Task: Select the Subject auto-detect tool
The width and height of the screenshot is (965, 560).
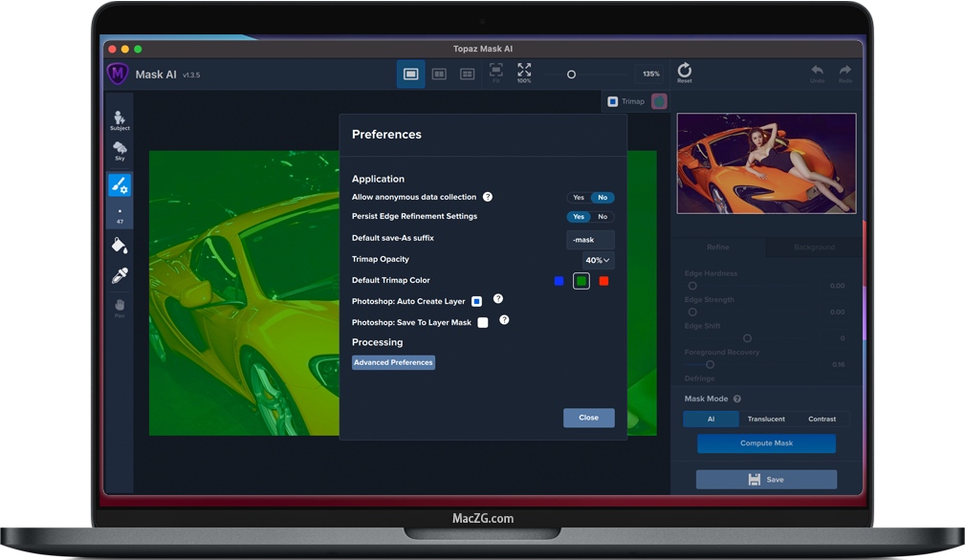Action: [120, 119]
